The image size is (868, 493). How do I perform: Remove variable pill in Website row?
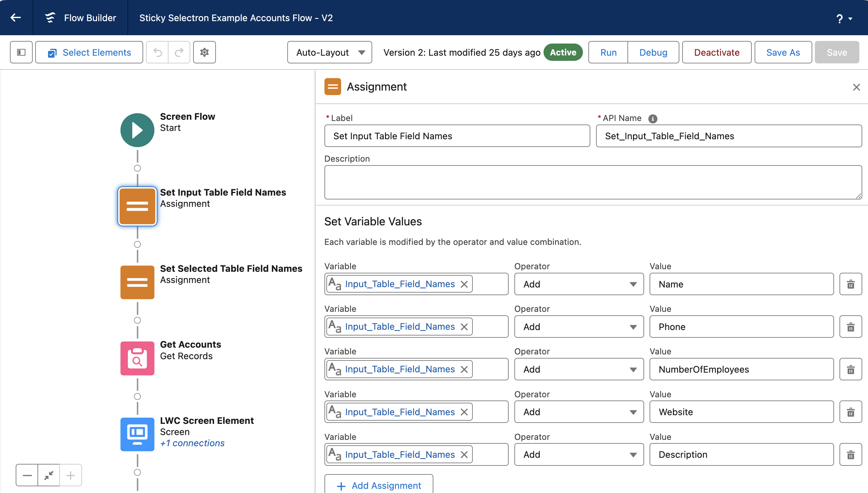pyautogui.click(x=464, y=412)
